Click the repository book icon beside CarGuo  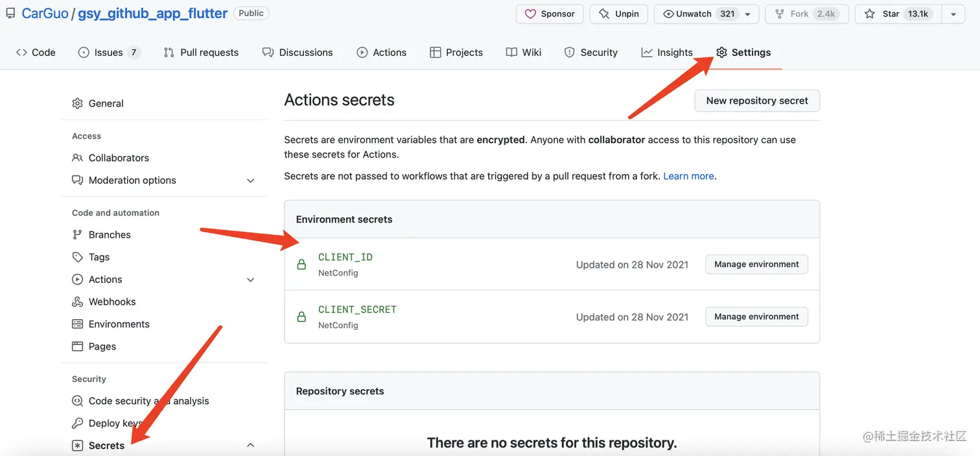point(10,13)
